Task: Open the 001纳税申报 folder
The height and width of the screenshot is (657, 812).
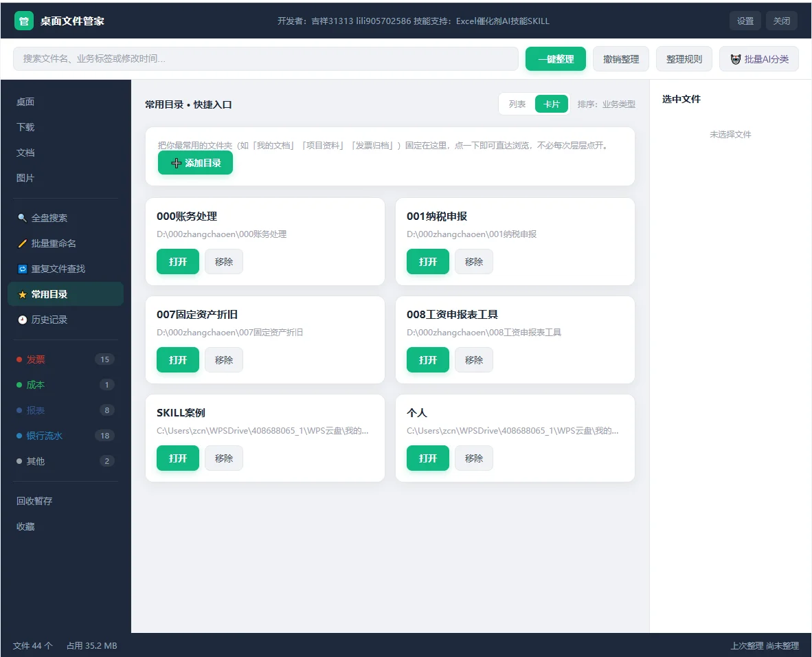Action: (428, 262)
